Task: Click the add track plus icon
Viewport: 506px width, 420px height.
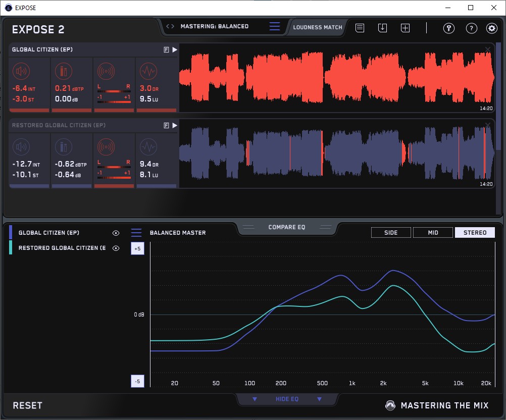Action: pyautogui.click(x=405, y=28)
